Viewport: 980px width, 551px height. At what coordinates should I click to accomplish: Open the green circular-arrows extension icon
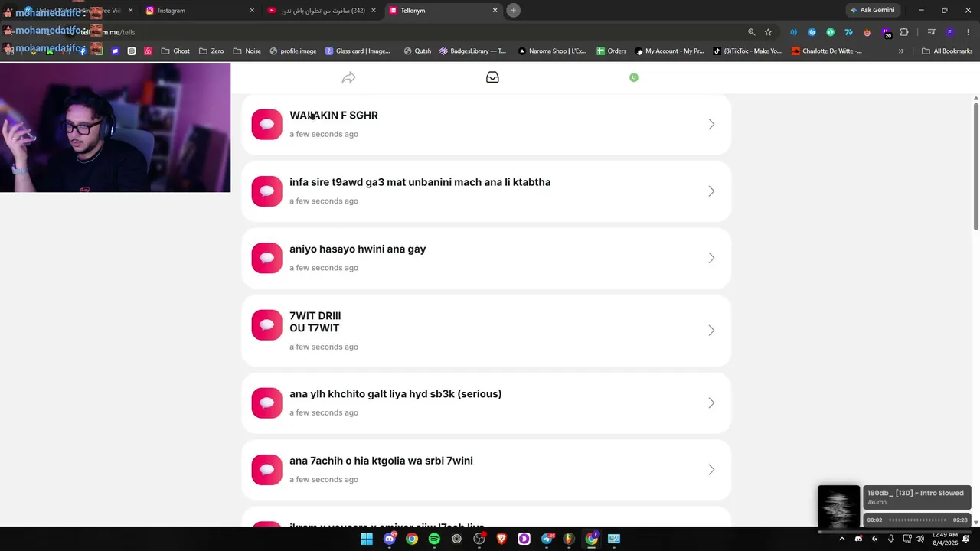830,32
